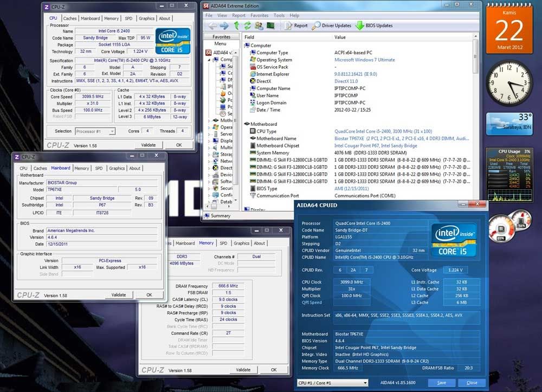Expand the Motherboard node in AIDA64 tree
Viewport: 542px width, 392px height.
pos(209,121)
